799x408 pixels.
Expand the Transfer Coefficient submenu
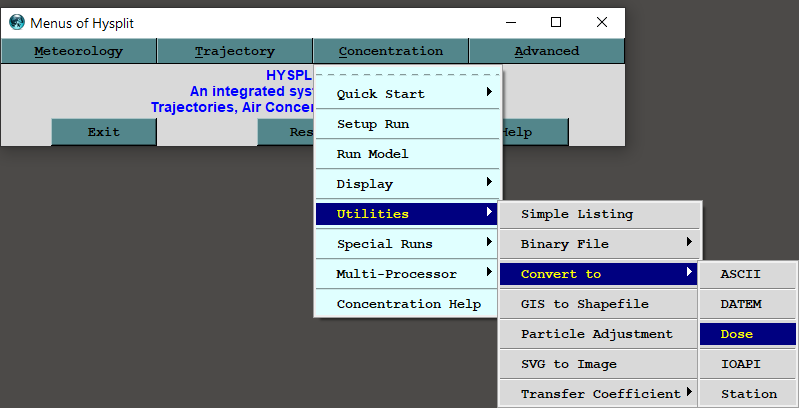[x=600, y=394]
